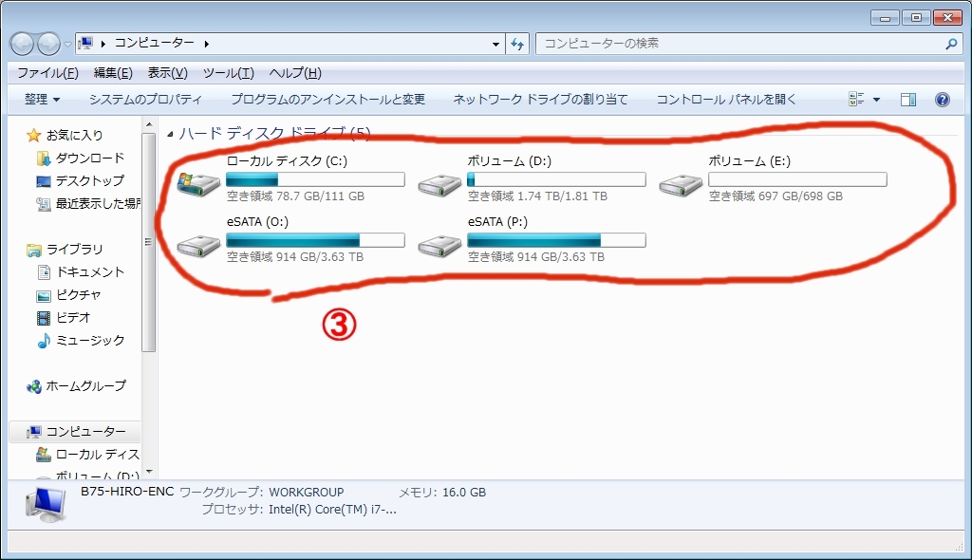
Task: Click ネットワーク ドライブの割り当て button
Action: pyautogui.click(x=540, y=100)
